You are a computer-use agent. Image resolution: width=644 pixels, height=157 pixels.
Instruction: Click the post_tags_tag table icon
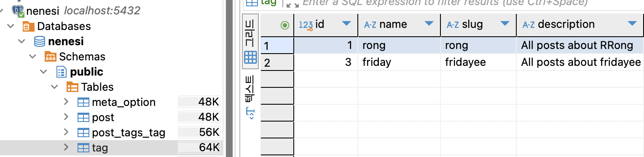(x=83, y=133)
